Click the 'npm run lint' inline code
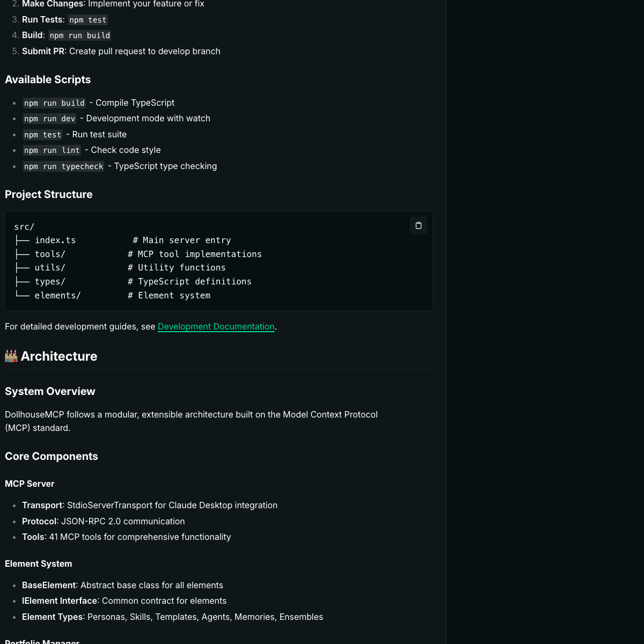The width and height of the screenshot is (644, 644). click(52, 150)
